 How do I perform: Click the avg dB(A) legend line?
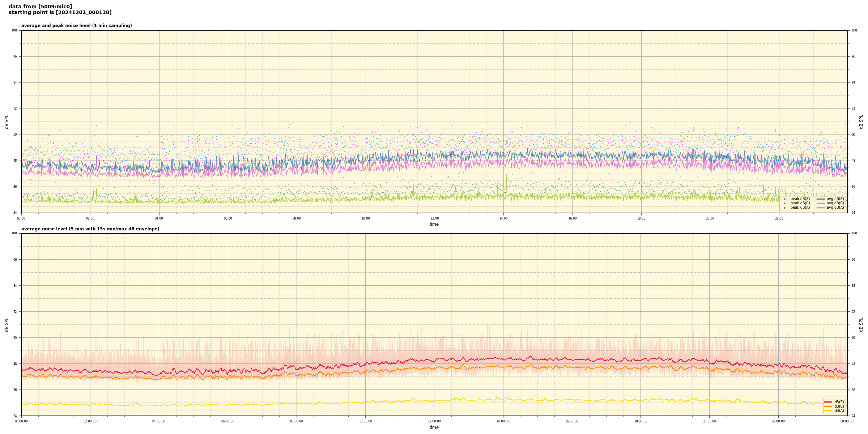821,208
